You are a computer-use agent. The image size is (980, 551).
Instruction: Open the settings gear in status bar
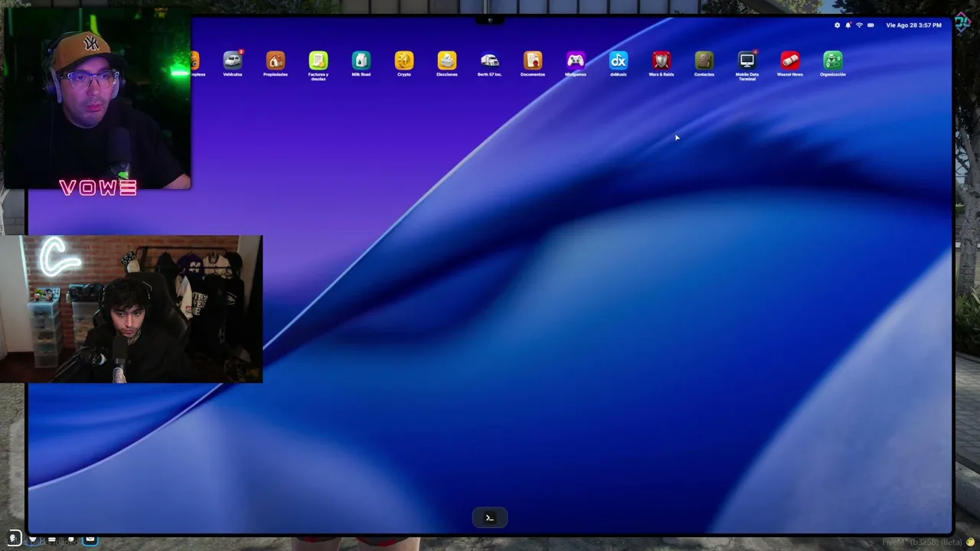tap(837, 25)
